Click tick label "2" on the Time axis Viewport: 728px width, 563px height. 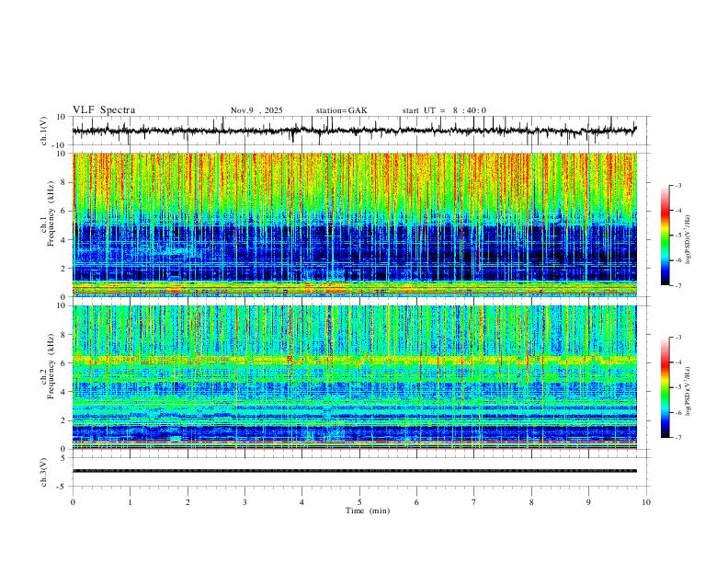[x=188, y=502]
